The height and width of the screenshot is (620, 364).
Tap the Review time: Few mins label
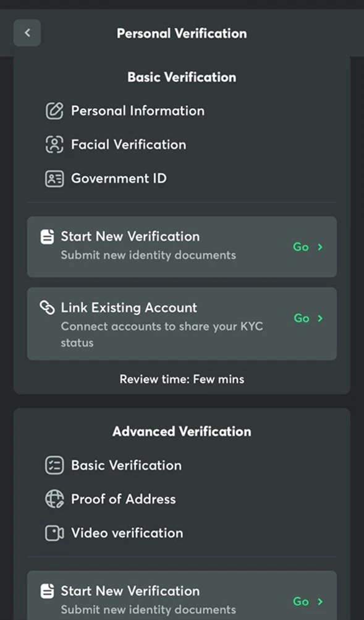(x=182, y=379)
